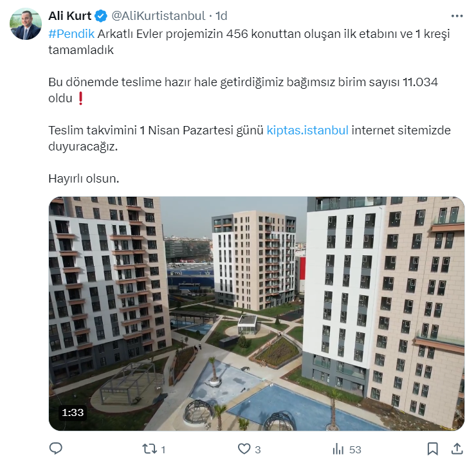Click the blue verified badge

[x=101, y=16]
